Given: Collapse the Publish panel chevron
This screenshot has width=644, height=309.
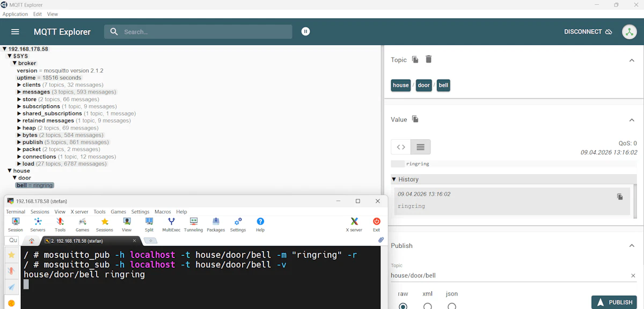Looking at the screenshot, I should click(632, 246).
